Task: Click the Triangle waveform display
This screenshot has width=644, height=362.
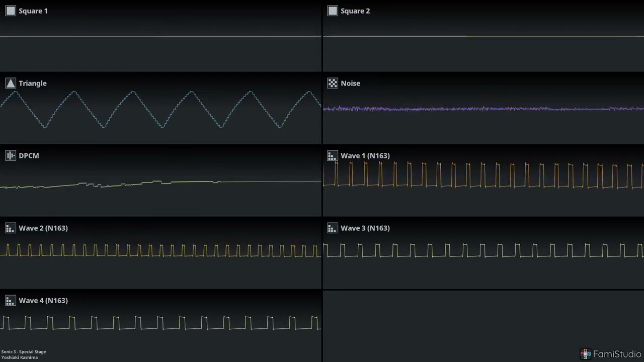Action: click(160, 109)
